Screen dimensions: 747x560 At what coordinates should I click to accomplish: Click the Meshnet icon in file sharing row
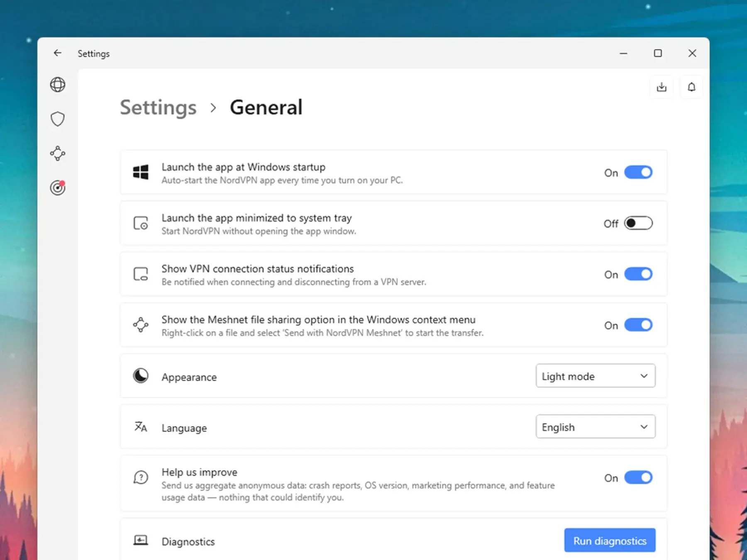pyautogui.click(x=141, y=325)
